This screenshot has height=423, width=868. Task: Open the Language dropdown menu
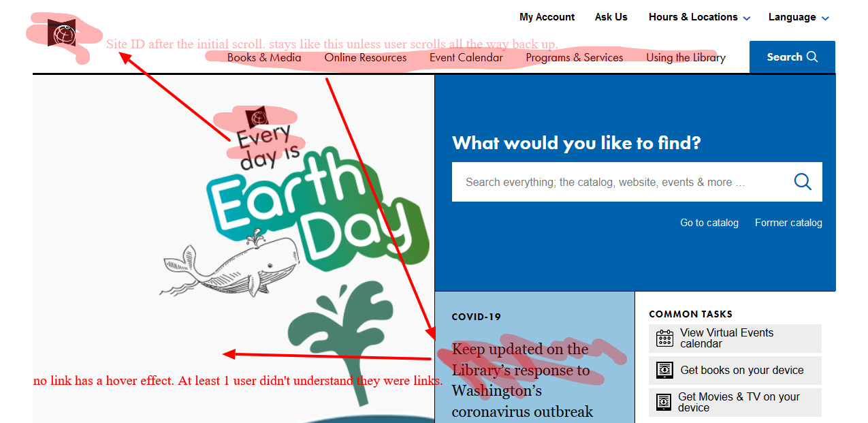(x=799, y=17)
